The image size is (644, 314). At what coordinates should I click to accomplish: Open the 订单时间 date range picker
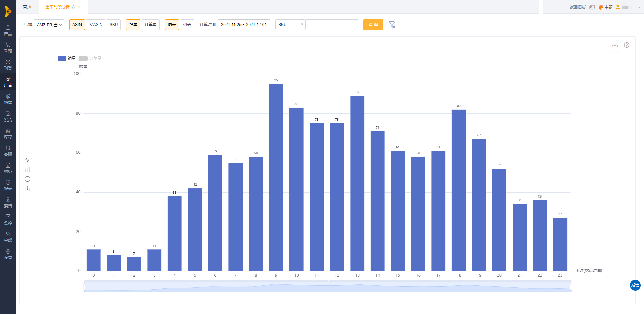(x=244, y=25)
